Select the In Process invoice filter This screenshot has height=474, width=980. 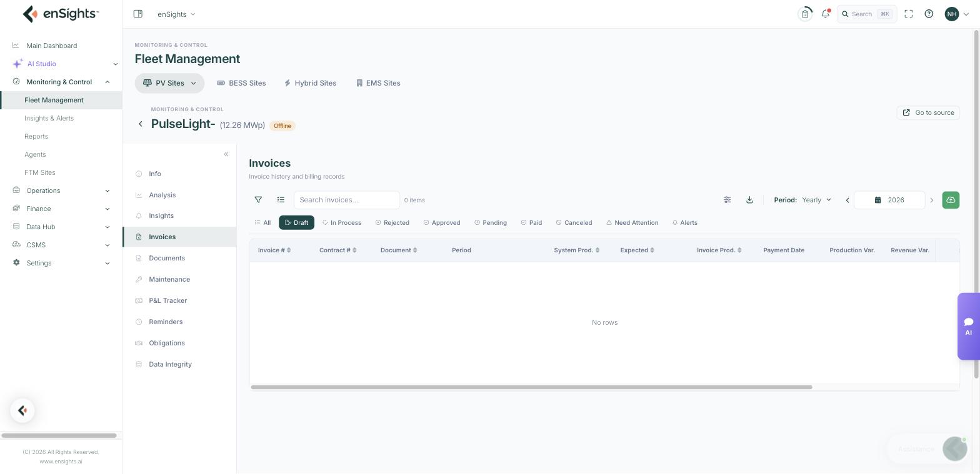click(x=342, y=222)
